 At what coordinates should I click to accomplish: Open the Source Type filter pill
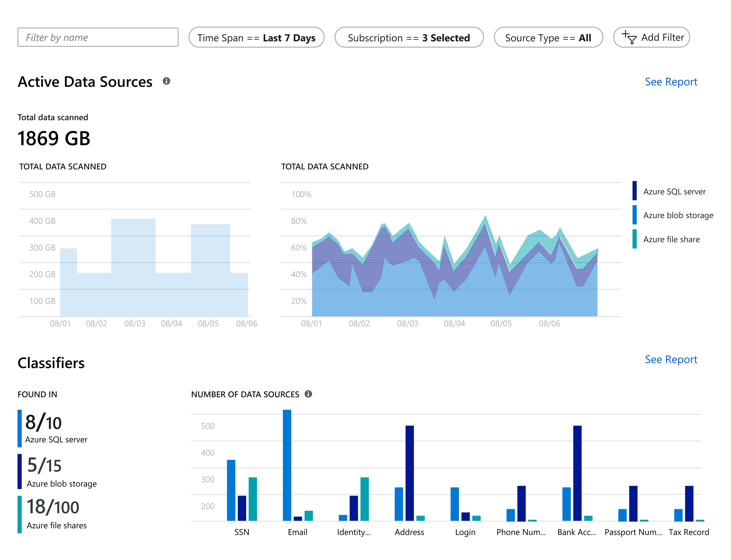click(548, 37)
